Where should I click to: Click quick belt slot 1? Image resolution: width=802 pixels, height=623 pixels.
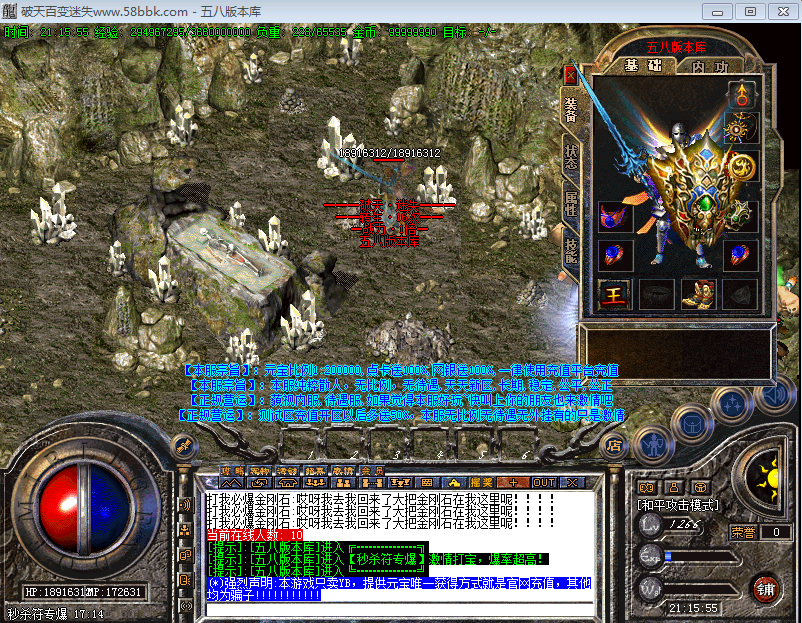tap(299, 443)
